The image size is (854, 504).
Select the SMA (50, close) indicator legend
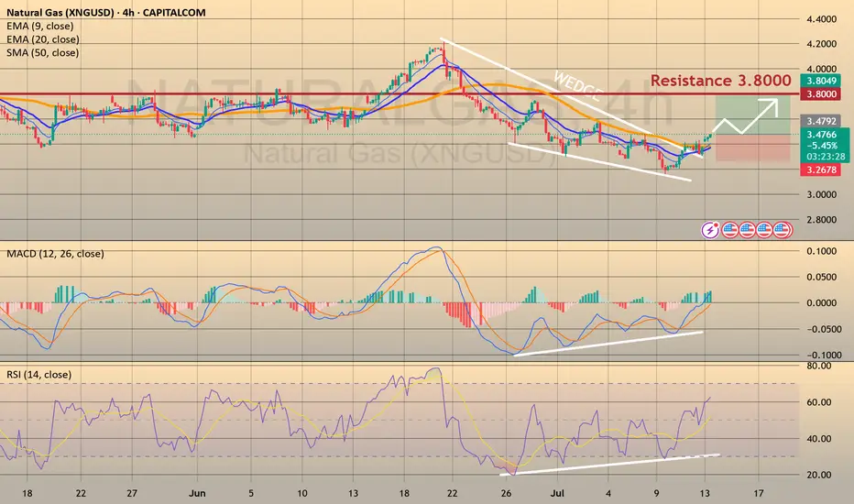[42, 53]
